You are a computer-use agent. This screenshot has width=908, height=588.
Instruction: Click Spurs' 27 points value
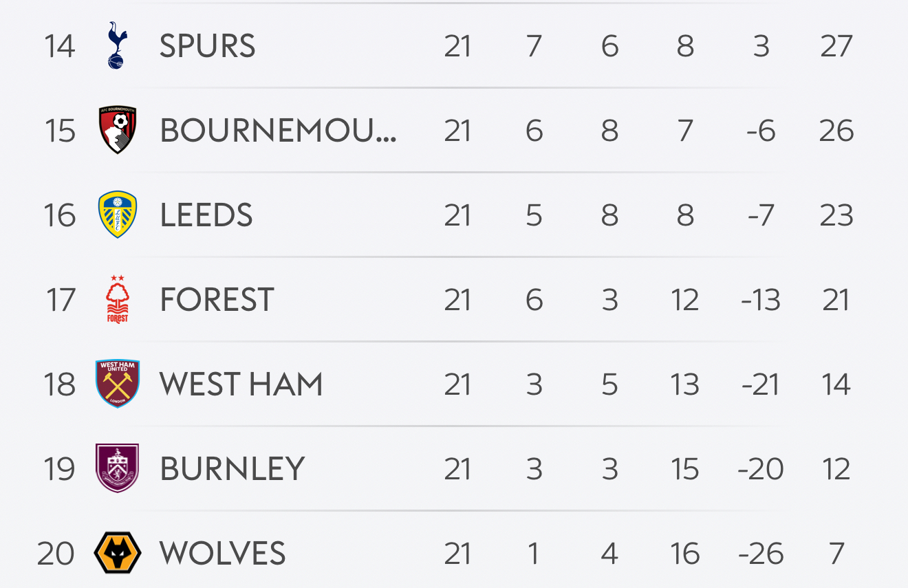click(836, 46)
